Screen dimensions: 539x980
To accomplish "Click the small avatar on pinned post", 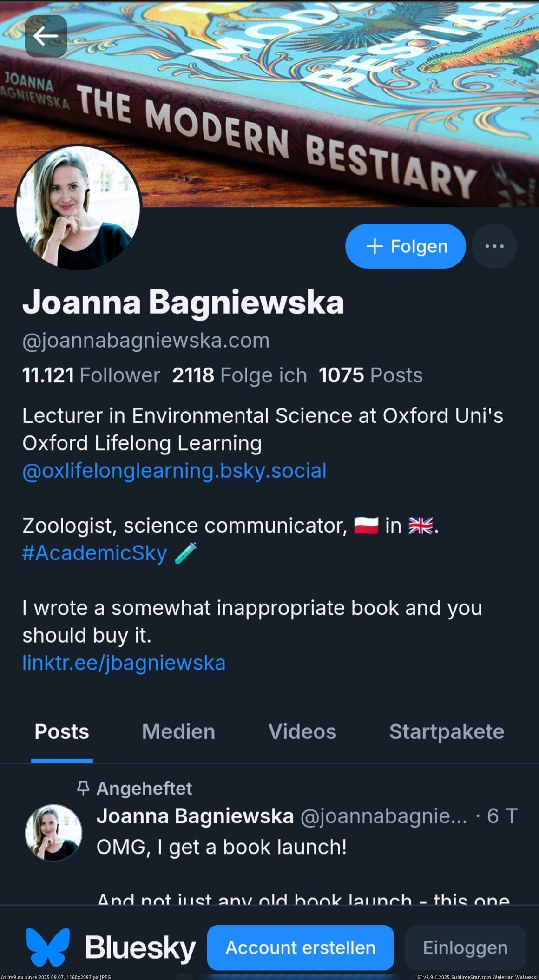I will (x=53, y=833).
